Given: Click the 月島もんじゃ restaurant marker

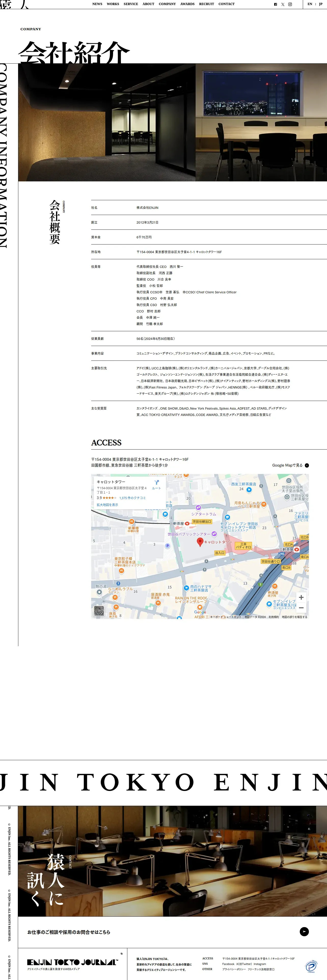Looking at the screenshot, I should 263,505.
